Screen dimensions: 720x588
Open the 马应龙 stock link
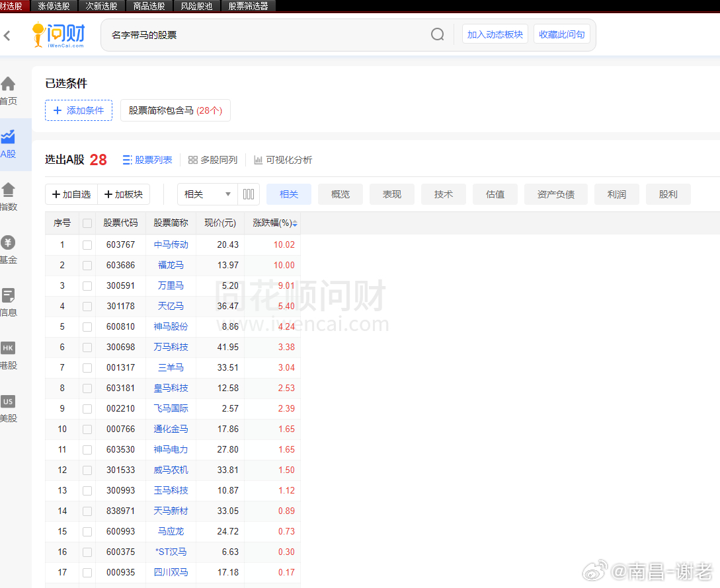click(171, 532)
